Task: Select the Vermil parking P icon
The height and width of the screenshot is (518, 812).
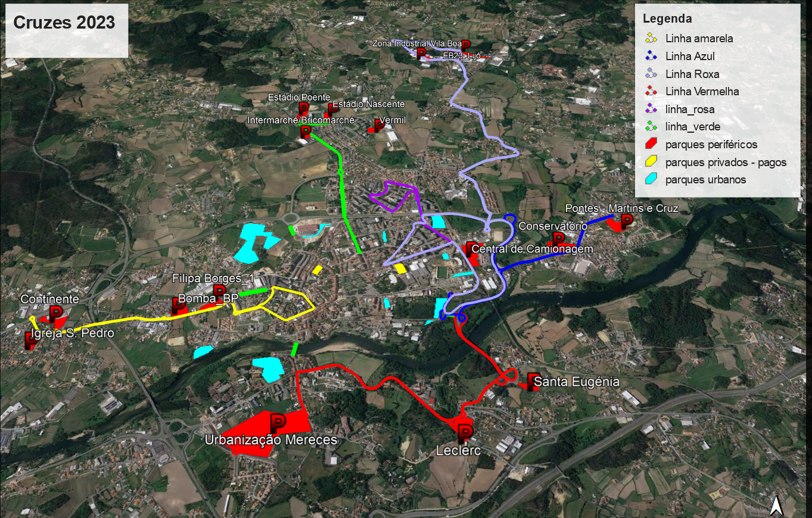Action: [378, 125]
